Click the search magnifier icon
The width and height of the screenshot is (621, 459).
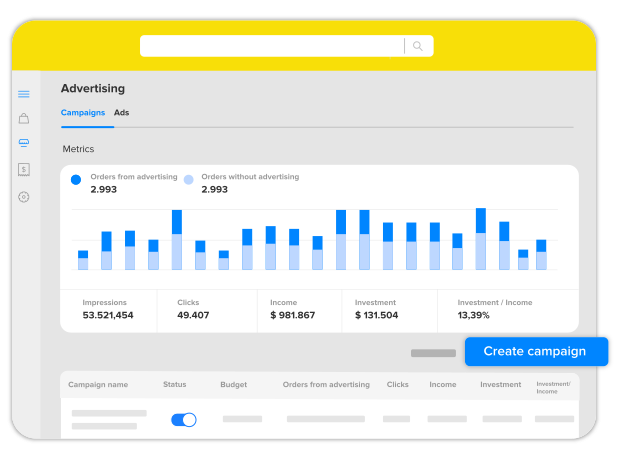pos(418,46)
